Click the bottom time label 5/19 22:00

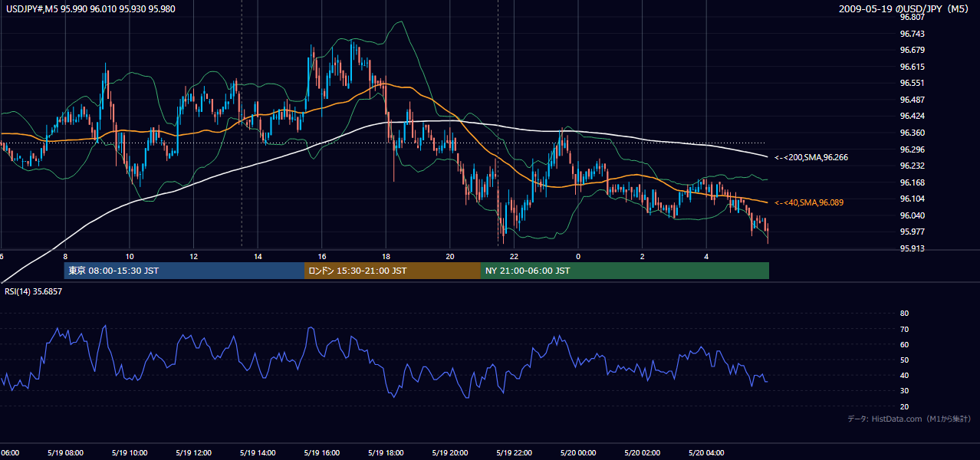click(514, 453)
